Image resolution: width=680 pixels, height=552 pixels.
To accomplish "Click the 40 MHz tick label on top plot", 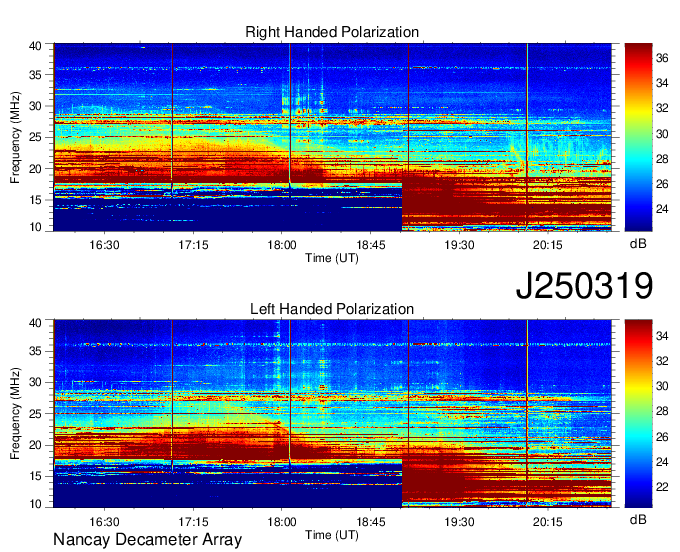I will pyautogui.click(x=35, y=46).
